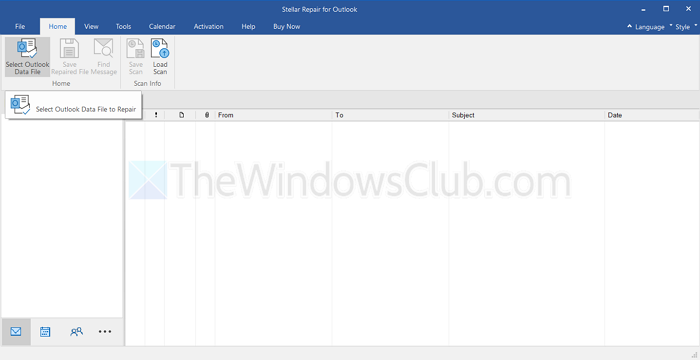700x360 pixels.
Task: Open the Contacts view in bottom navigation
Action: click(x=76, y=332)
